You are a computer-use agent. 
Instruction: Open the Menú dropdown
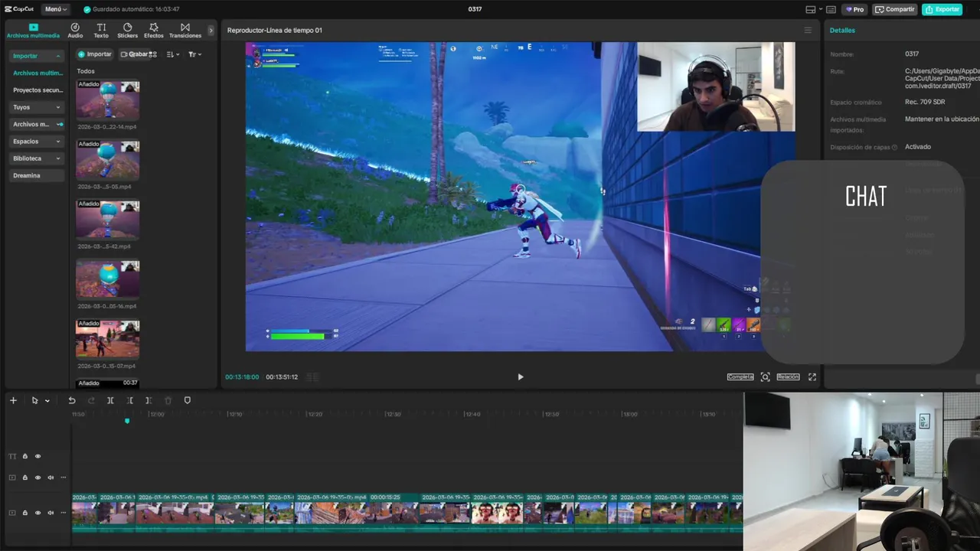55,9
